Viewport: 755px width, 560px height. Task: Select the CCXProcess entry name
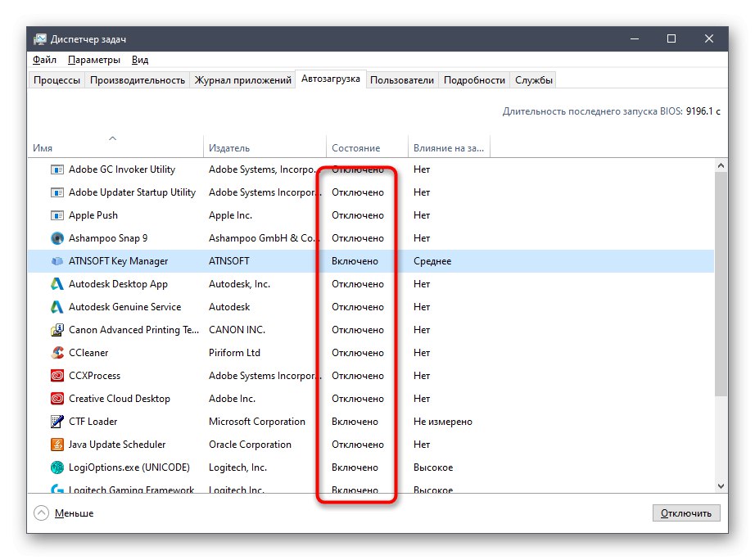click(94, 376)
